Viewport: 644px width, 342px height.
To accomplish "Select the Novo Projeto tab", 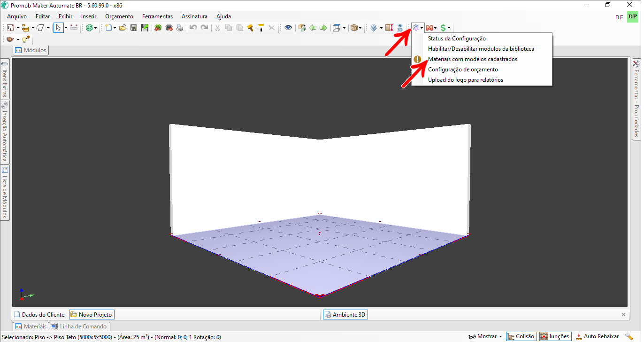I will pos(92,315).
